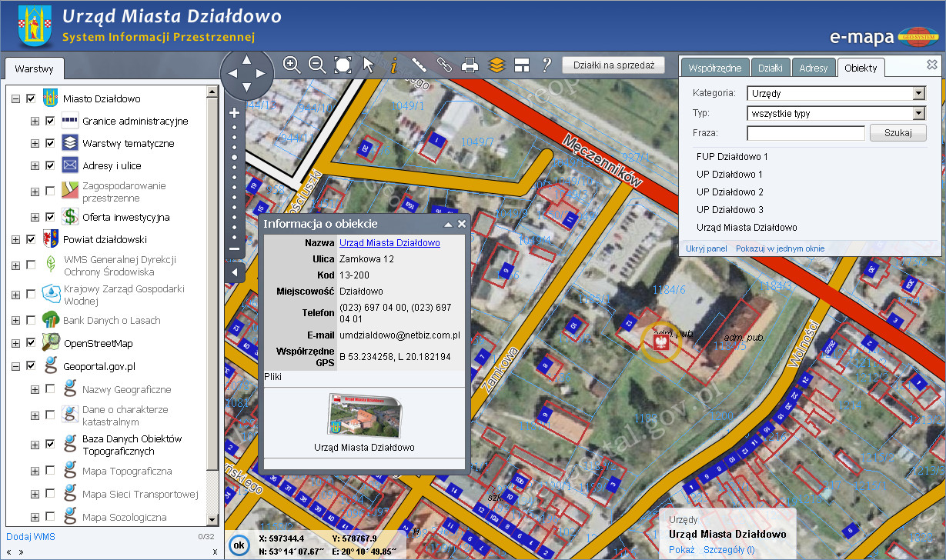Select the Obiekty tab

(861, 68)
